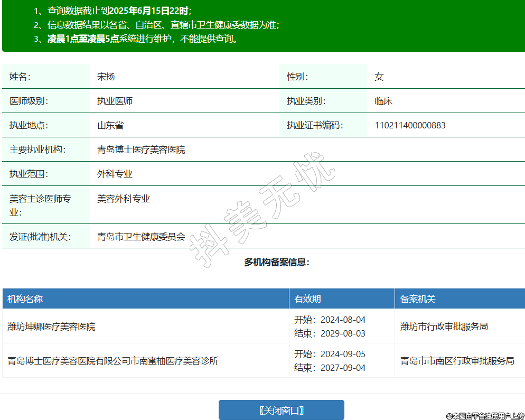Click the 多机构备案信息 section heading
525x420 pixels.
click(276, 262)
